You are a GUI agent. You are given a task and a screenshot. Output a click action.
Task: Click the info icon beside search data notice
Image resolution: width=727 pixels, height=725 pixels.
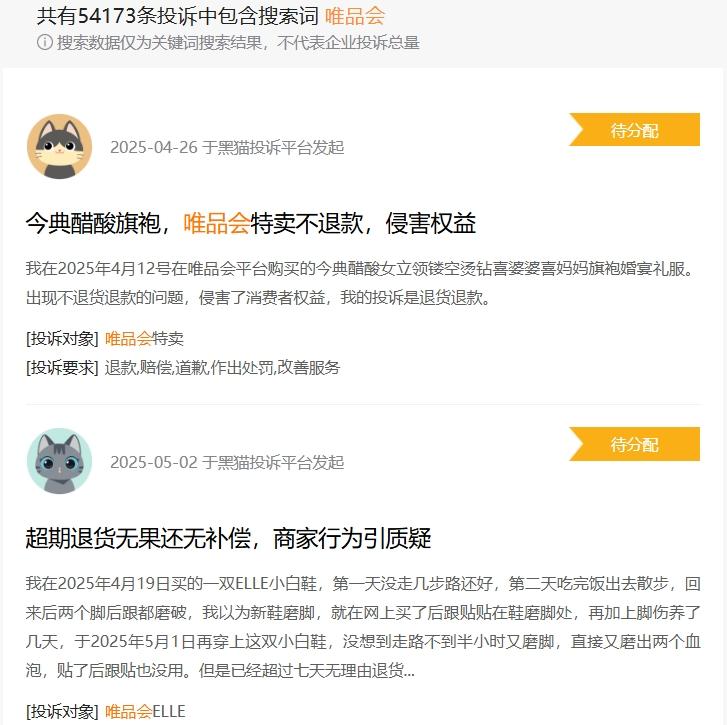45,42
